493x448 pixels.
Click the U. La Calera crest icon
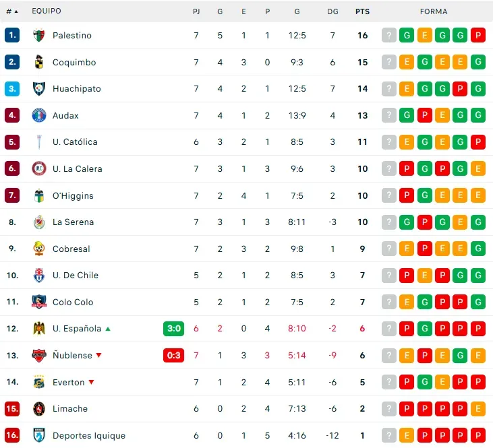point(38,169)
